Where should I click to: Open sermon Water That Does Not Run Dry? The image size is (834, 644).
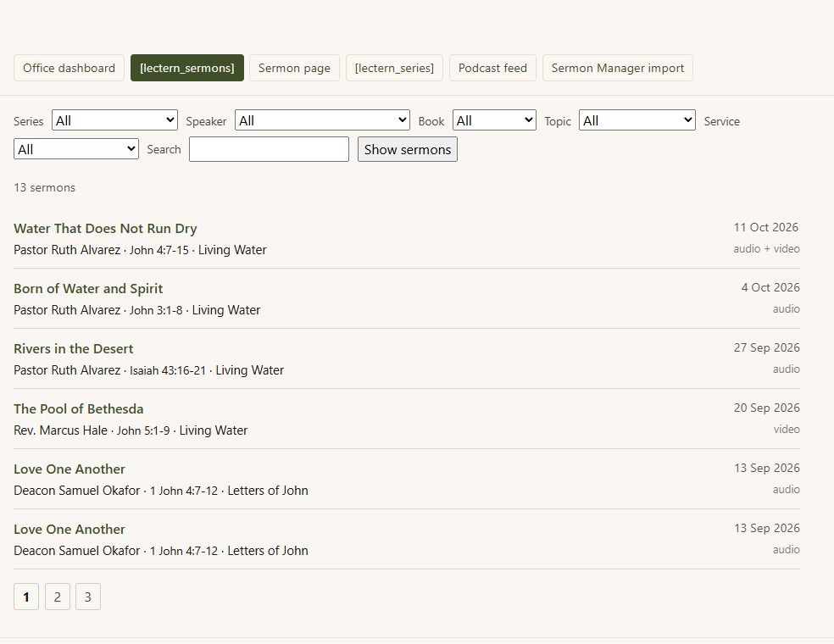[x=105, y=229]
